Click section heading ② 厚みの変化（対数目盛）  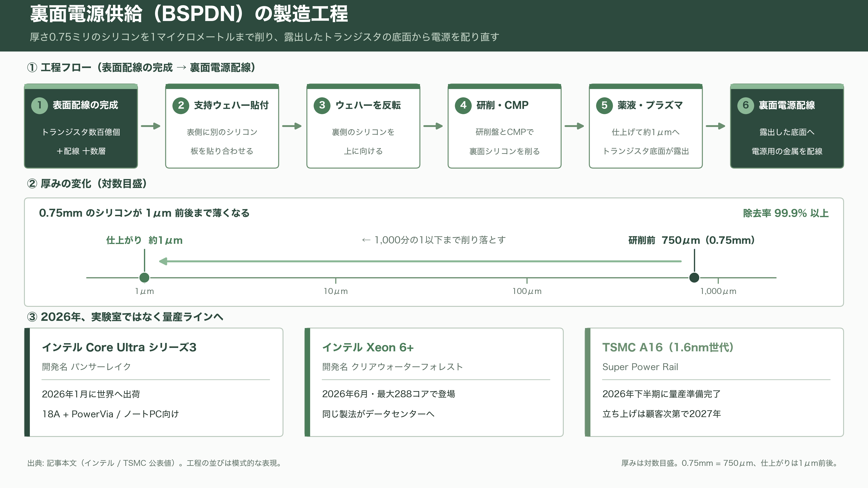(x=87, y=183)
